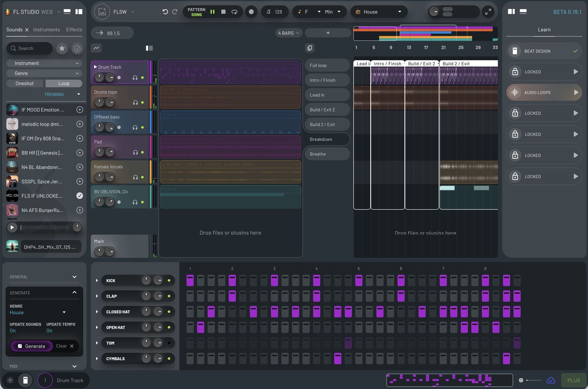This screenshot has height=389, width=588.
Task: Click headphones solo icon on Pad track
Action: click(135, 152)
